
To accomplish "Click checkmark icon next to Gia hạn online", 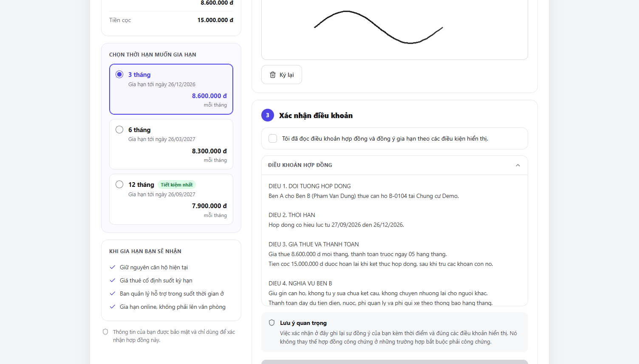I will 113,307.
